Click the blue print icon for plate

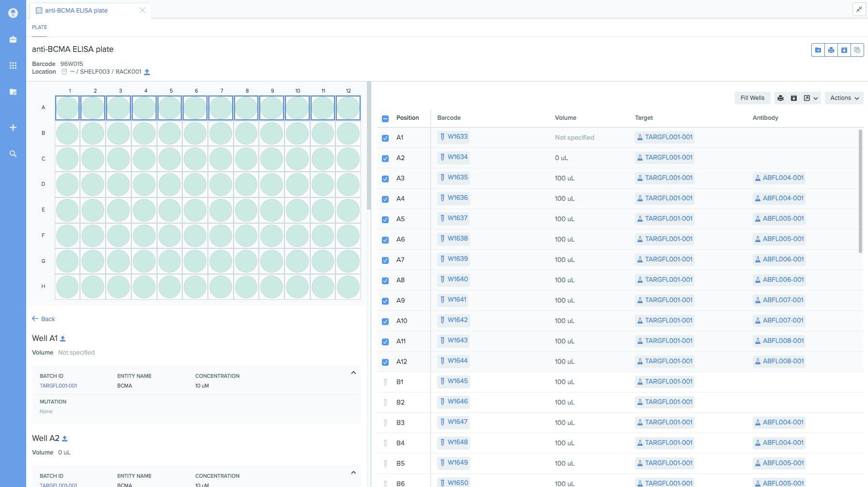(831, 50)
